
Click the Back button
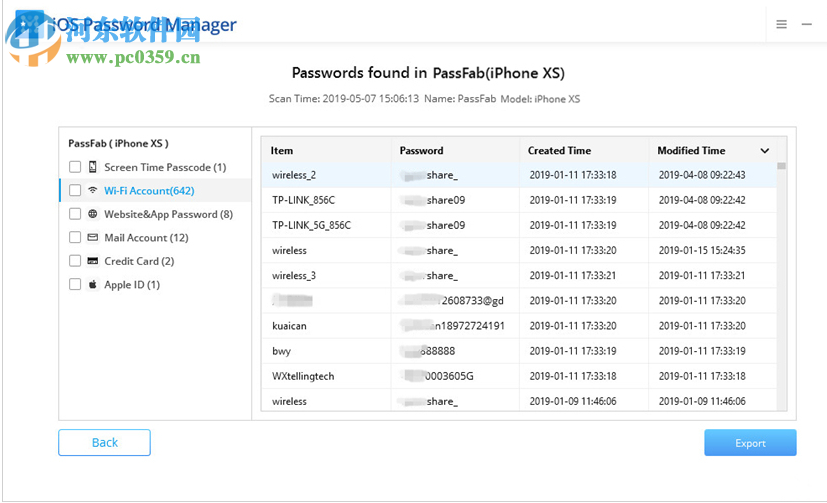pyautogui.click(x=104, y=442)
